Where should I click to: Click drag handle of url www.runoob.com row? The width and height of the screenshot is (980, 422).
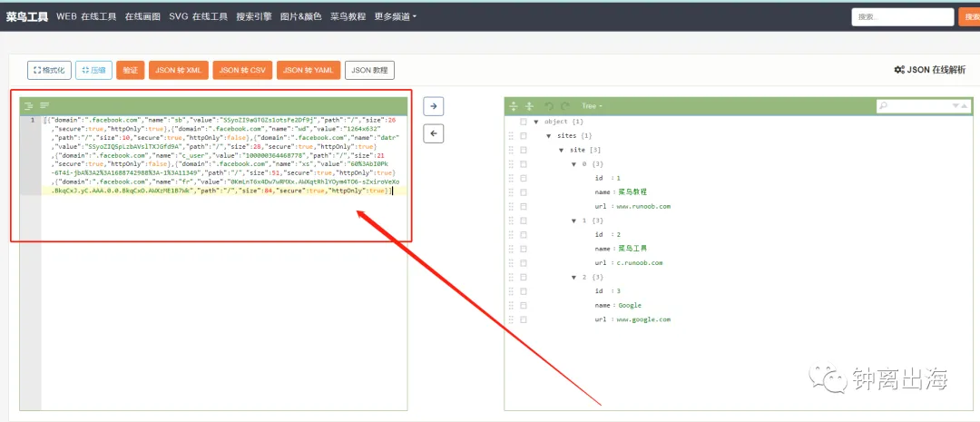[x=511, y=206]
